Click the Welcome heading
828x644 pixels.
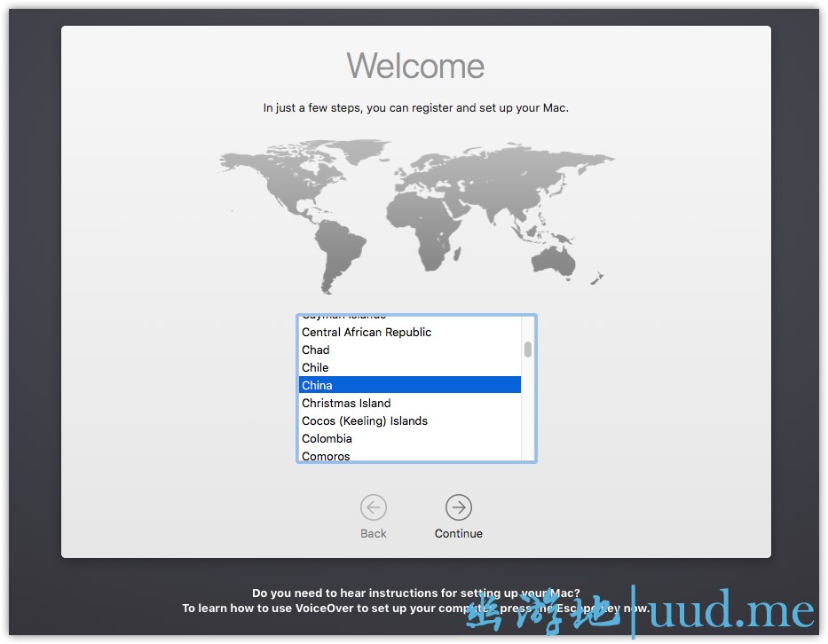coord(415,67)
